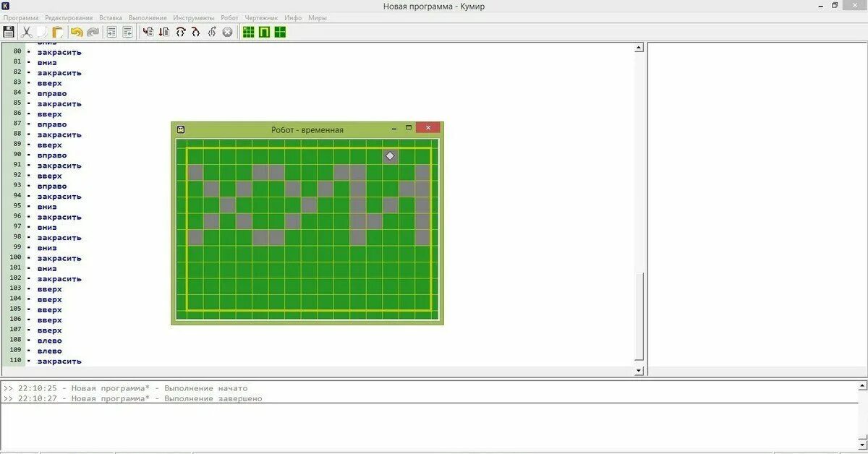Image resolution: width=868 pixels, height=454 pixels.
Task: Click the run-to-cursor red arrow icon
Action: (163, 32)
